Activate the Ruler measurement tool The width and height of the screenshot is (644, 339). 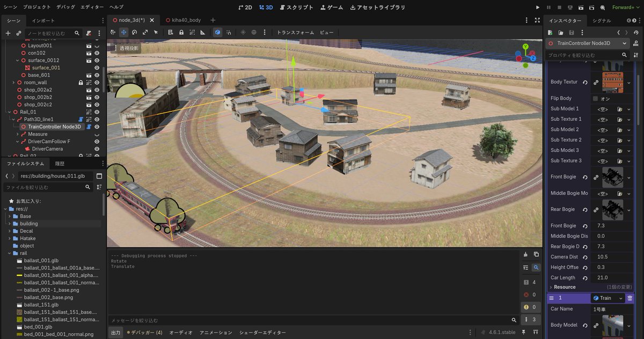[202, 32]
